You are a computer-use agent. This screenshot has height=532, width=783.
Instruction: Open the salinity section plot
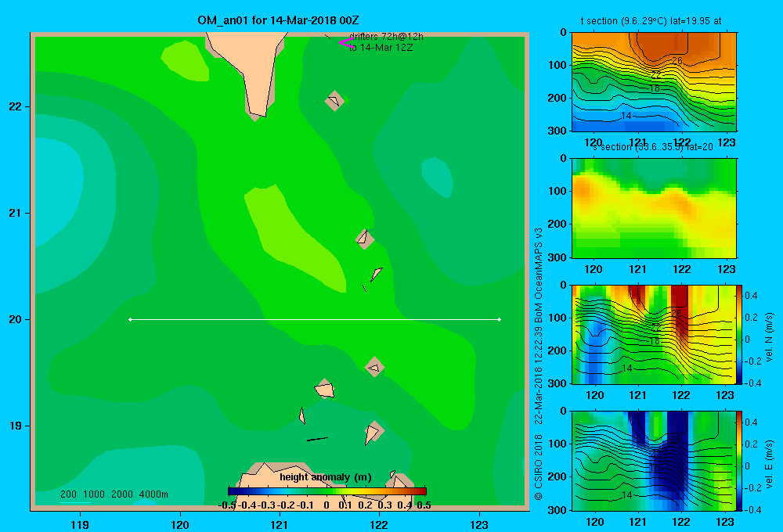pyautogui.click(x=654, y=208)
